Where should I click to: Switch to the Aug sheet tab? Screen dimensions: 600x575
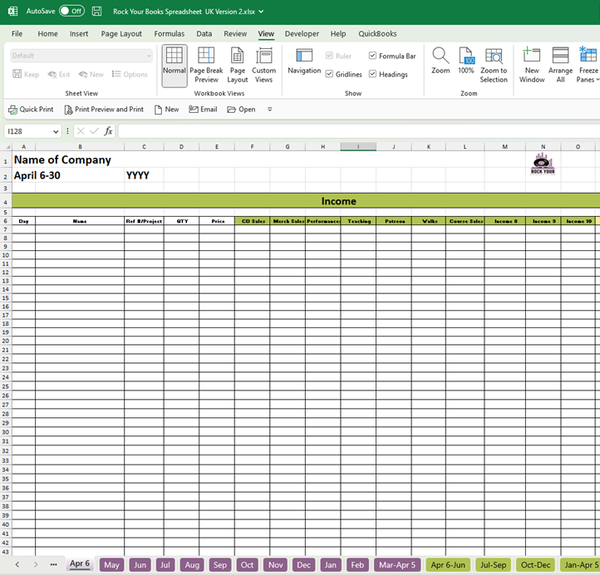[193, 565]
